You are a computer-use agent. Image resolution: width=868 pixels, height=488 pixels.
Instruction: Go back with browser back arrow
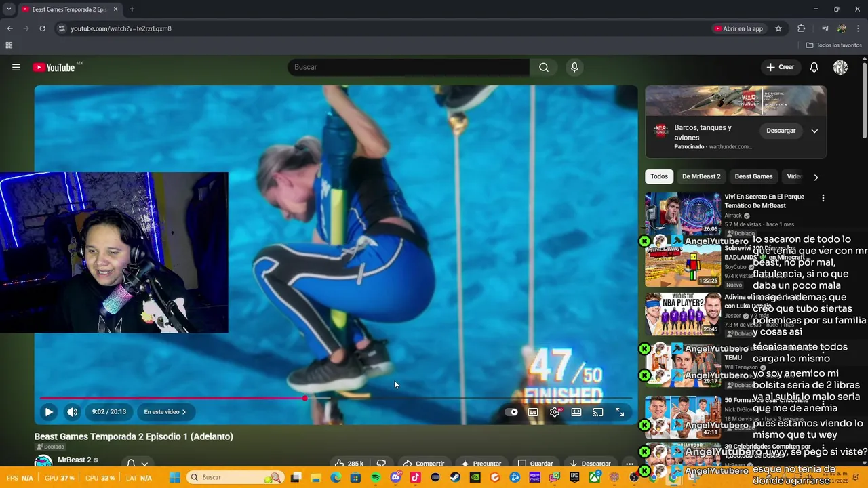(9, 28)
